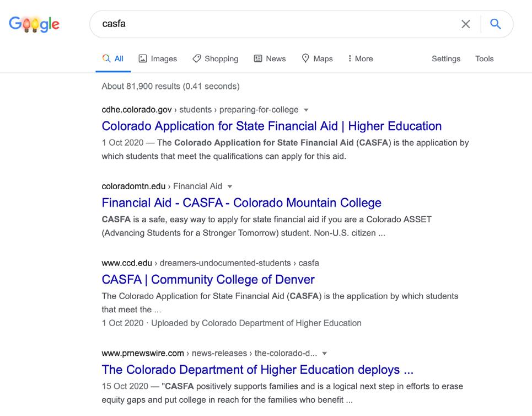Open the Tools filter options
532x416 pixels.
[484, 58]
